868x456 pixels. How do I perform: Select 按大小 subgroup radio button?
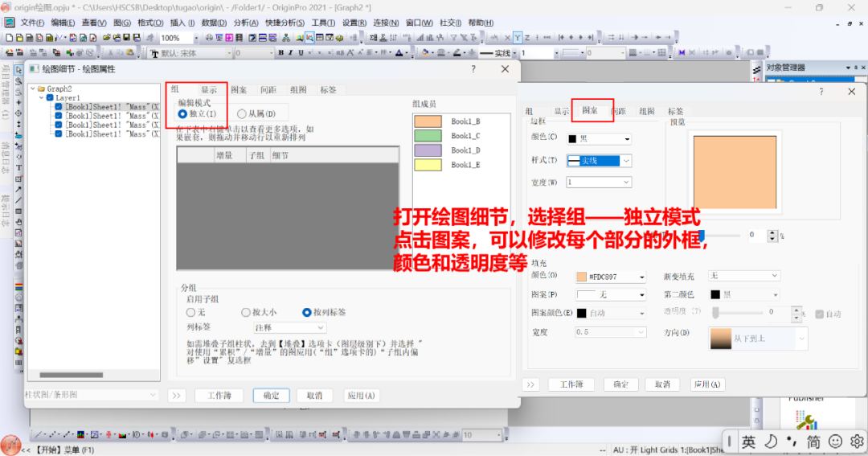(x=246, y=313)
